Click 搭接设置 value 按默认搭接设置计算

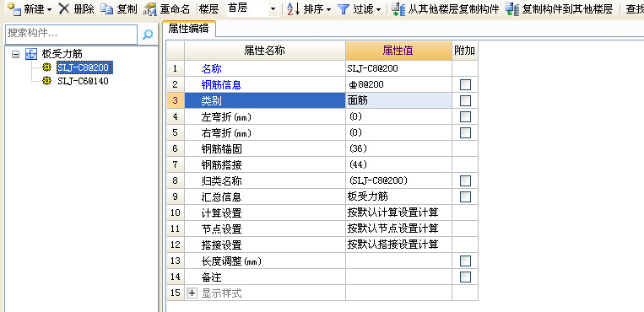click(398, 245)
